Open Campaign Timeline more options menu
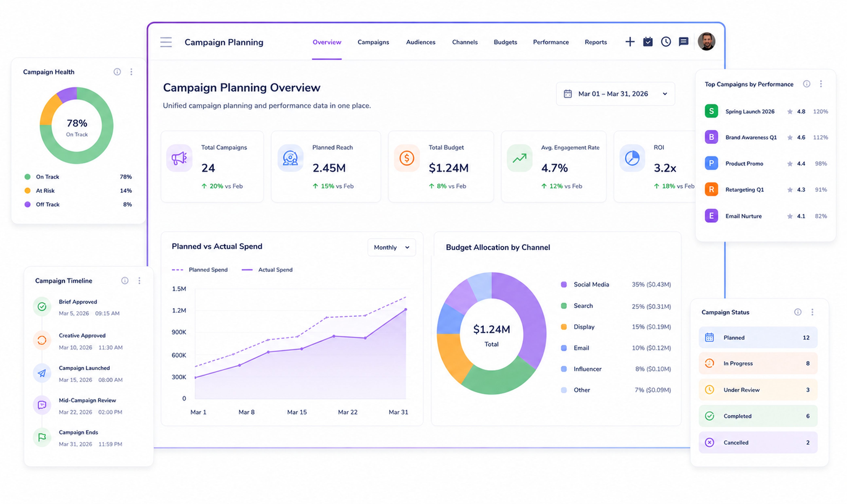 tap(139, 281)
